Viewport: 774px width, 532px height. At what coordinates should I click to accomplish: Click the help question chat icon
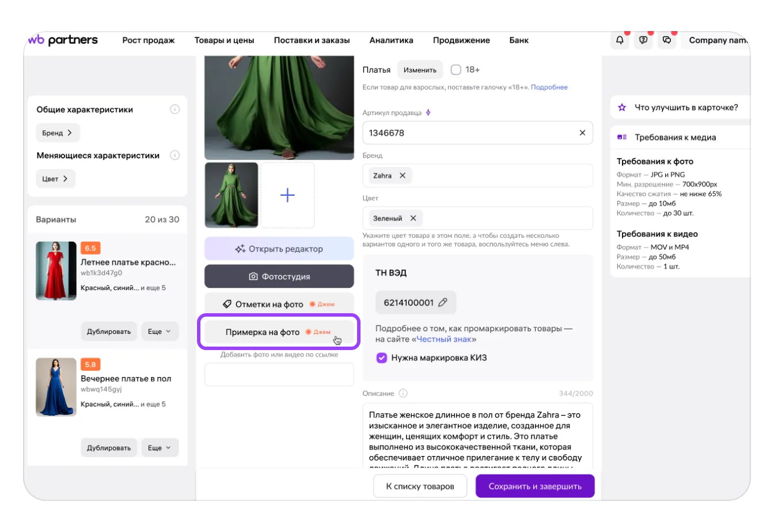[643, 40]
